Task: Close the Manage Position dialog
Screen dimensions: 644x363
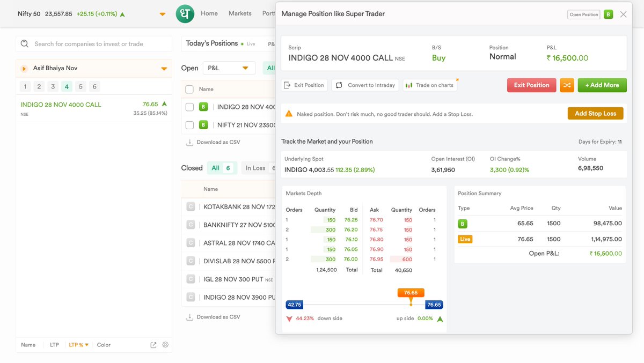Action: (623, 14)
